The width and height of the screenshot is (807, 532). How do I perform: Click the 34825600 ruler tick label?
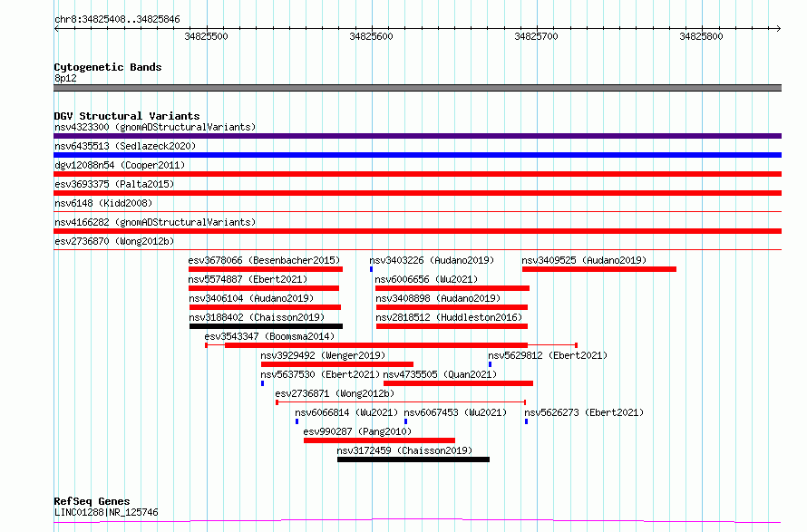point(371,36)
